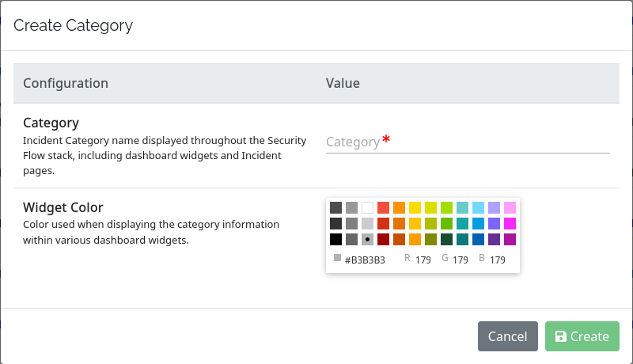
Task: Pick the white color swatch
Action: [367, 207]
